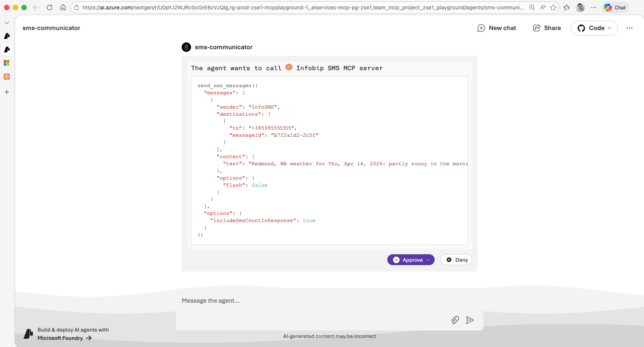Attach a file with paperclip icon
The height and width of the screenshot is (347, 644).
tap(455, 320)
